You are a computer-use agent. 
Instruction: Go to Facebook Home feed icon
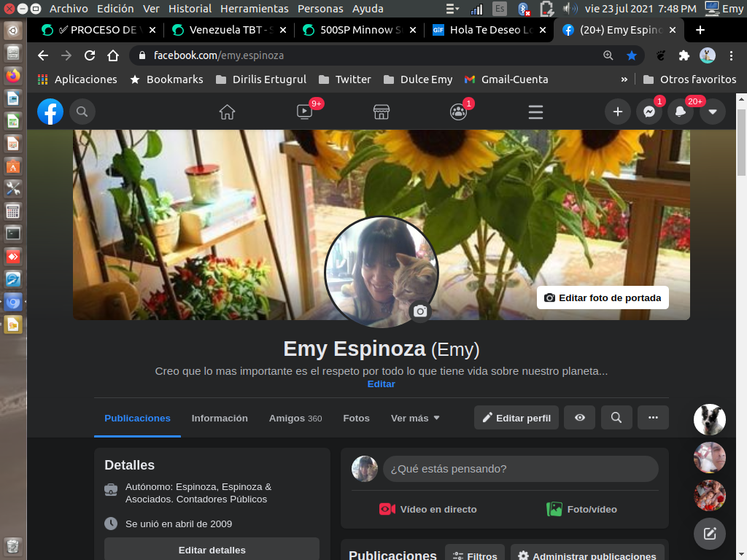point(228,112)
